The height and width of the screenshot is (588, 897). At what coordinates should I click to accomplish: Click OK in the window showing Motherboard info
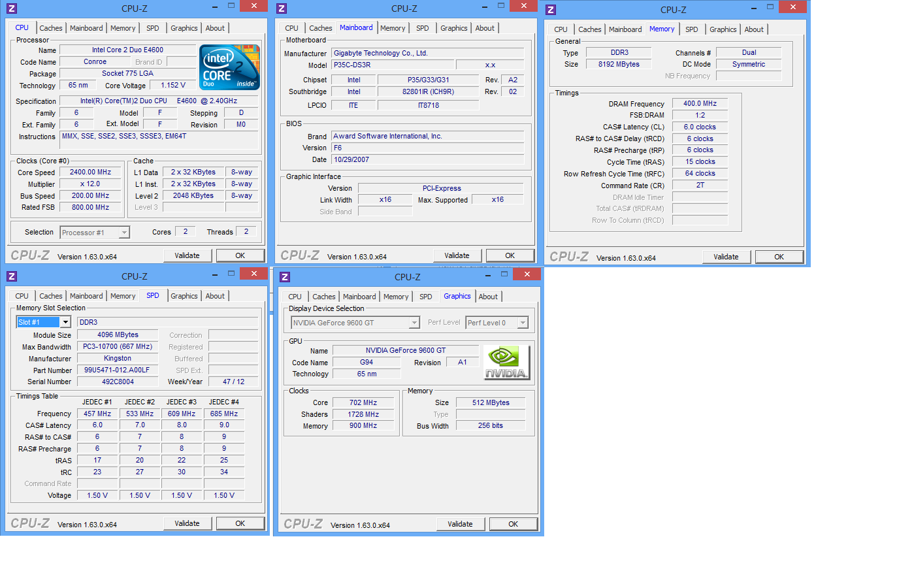pos(510,255)
